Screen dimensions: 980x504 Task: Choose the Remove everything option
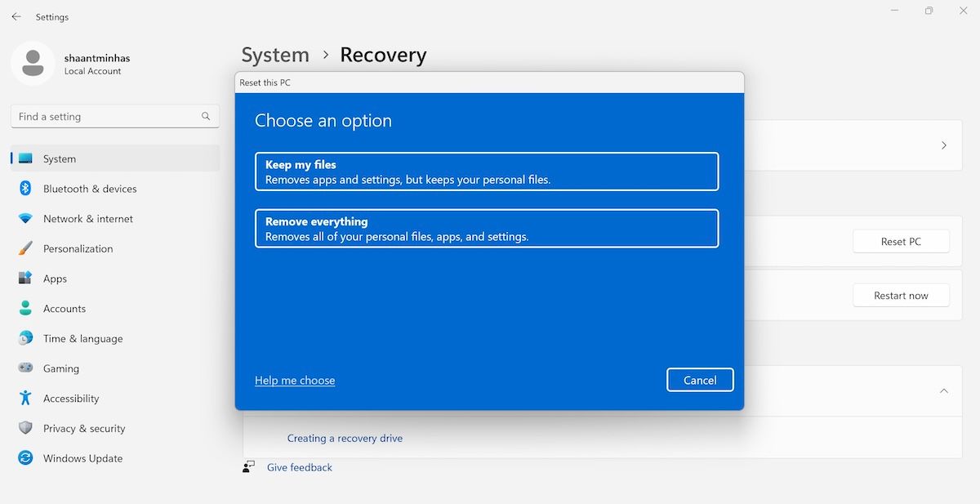[487, 228]
